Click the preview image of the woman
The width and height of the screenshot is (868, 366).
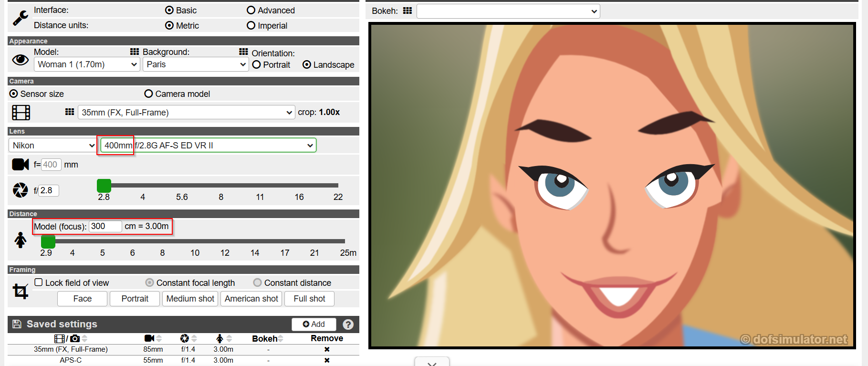[612, 186]
